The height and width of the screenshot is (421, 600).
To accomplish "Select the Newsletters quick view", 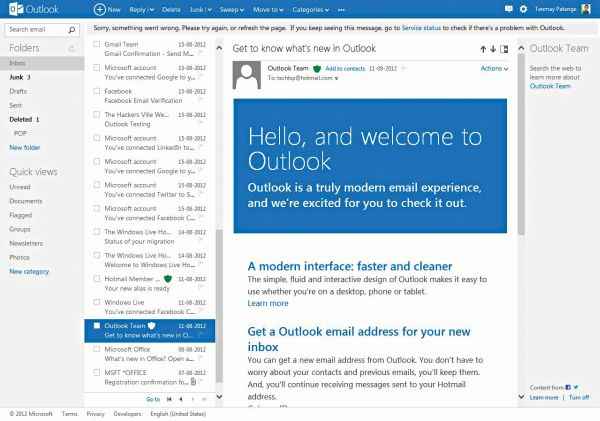I will click(x=26, y=243).
